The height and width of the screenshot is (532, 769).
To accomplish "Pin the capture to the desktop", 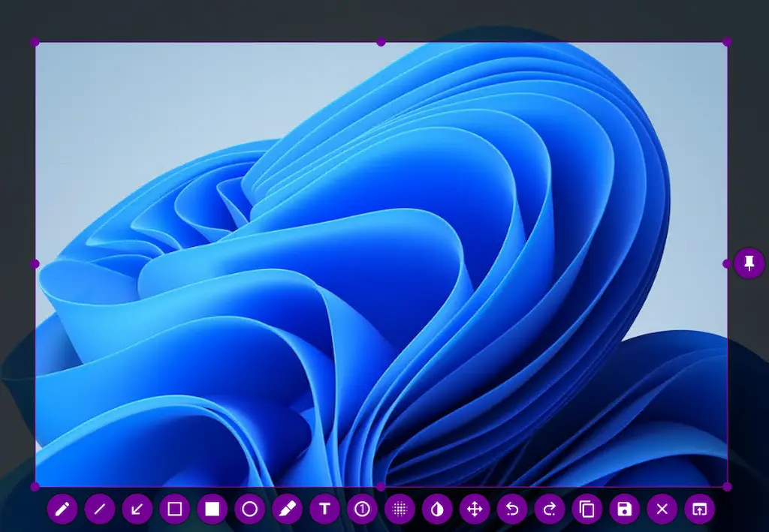I will point(749,263).
